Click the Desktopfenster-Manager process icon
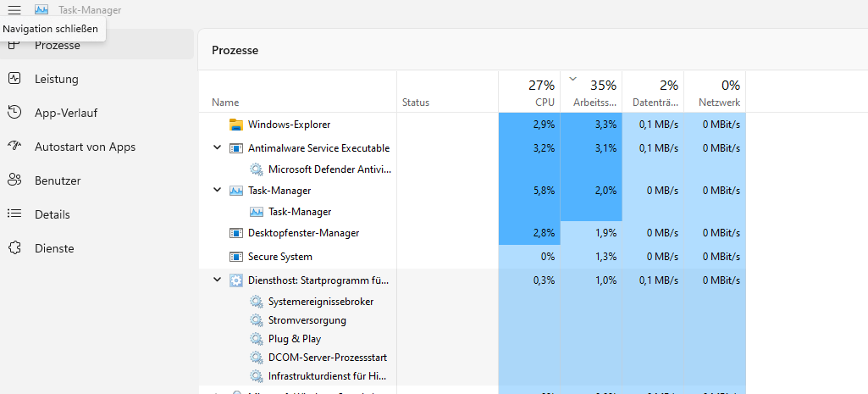The image size is (868, 394). coord(236,233)
